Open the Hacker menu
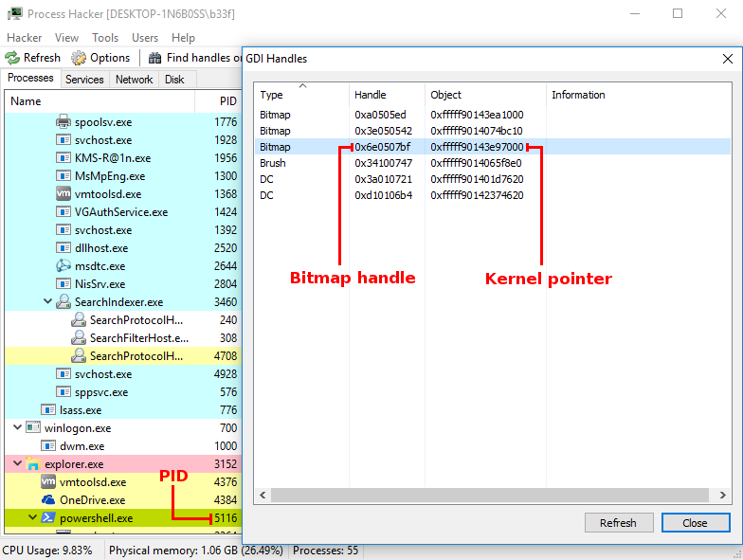The image size is (743, 560). tap(25, 38)
